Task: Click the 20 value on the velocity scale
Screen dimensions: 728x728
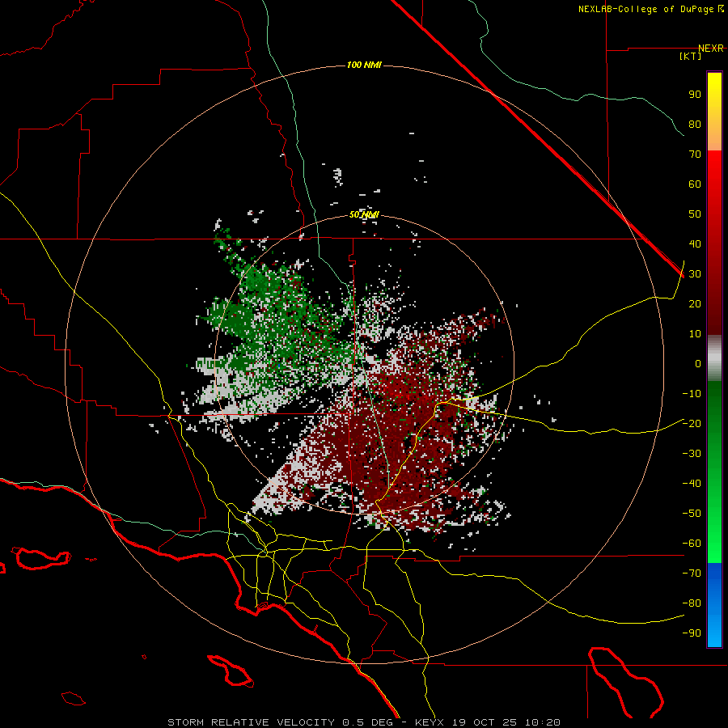Action: click(695, 304)
